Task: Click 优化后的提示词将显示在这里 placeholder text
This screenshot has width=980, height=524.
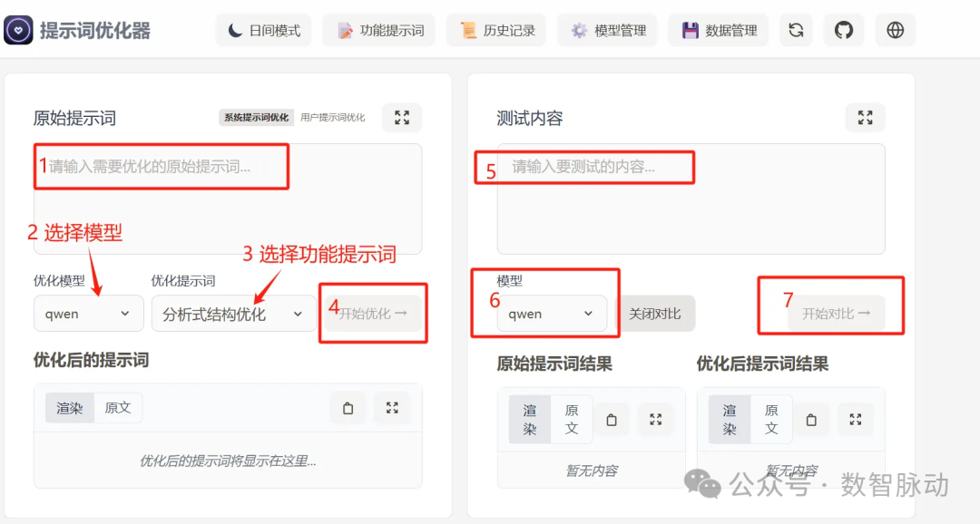Action: click(228, 461)
